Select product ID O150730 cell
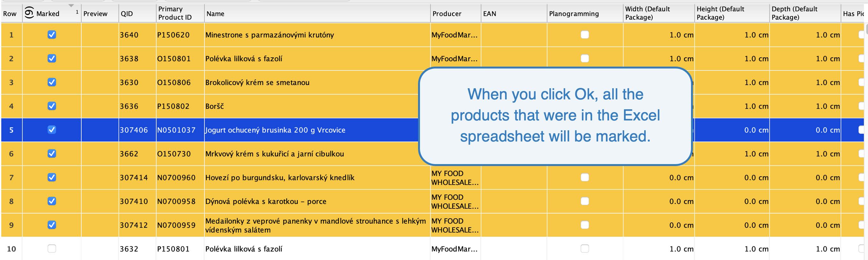This screenshot has height=260, width=868. (x=180, y=154)
